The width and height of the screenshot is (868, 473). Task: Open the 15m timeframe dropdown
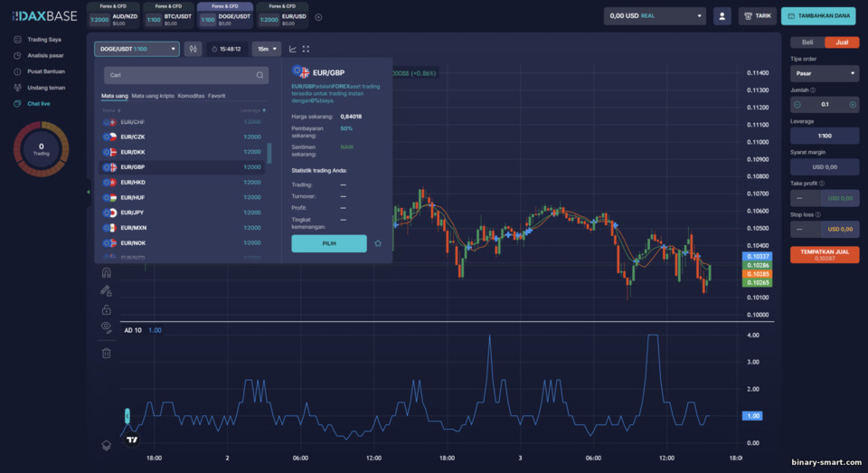pyautogui.click(x=266, y=49)
